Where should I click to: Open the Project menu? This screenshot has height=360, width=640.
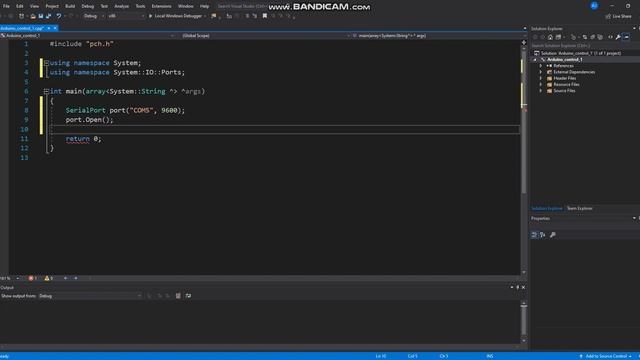52,6
